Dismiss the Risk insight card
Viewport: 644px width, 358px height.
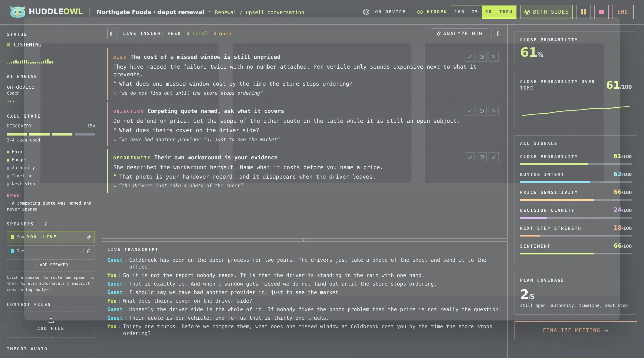coord(493,57)
